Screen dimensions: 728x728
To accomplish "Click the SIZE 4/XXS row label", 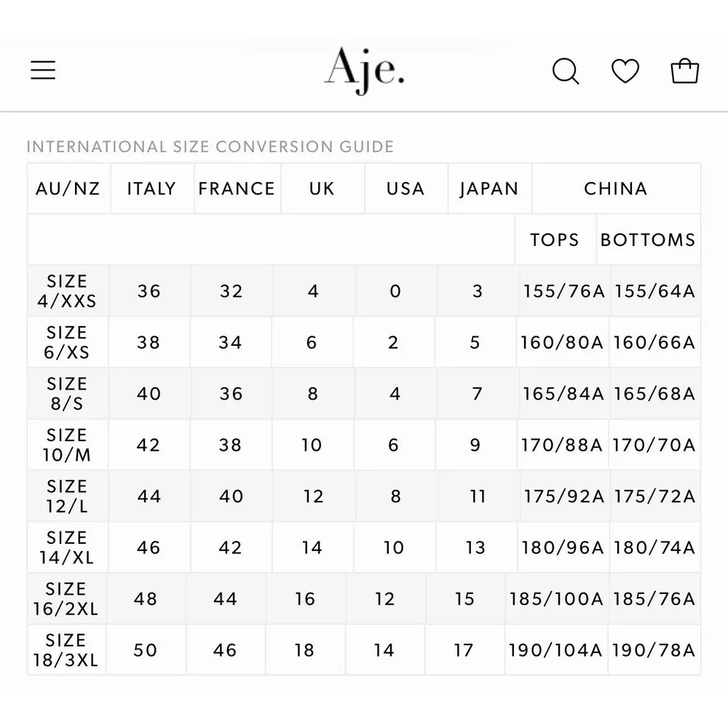I will [67, 290].
